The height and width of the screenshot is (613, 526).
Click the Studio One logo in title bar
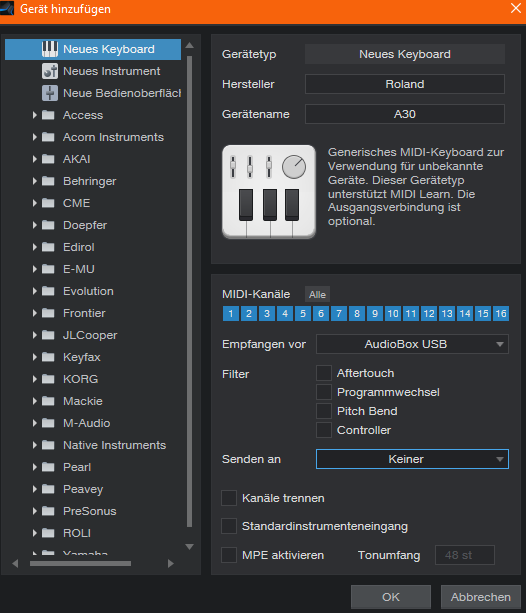coord(7,8)
